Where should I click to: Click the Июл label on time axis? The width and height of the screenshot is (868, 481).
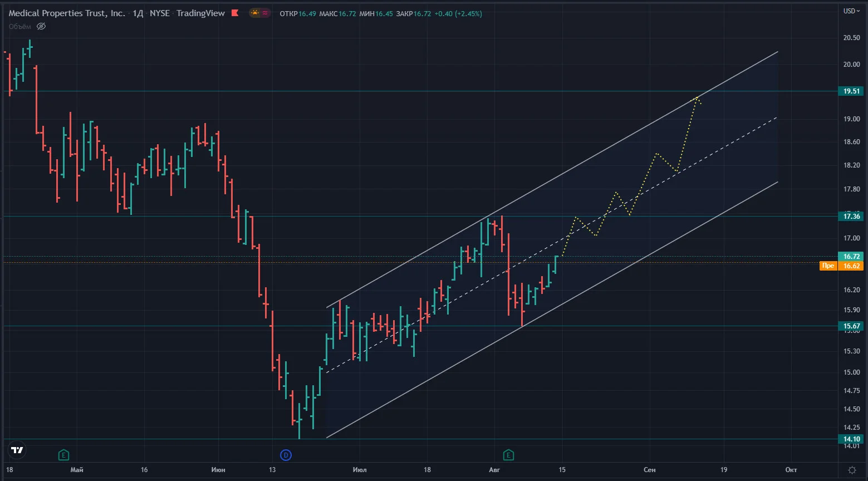[360, 470]
